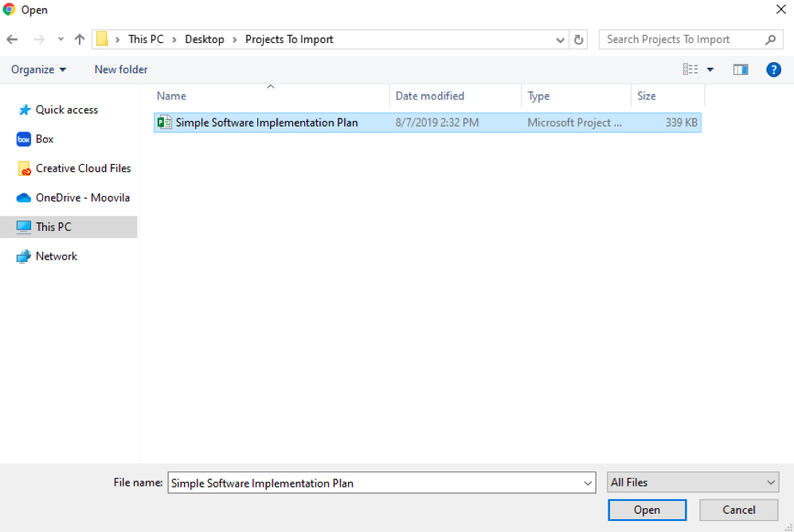Expand the All Files type dropdown
The width and height of the screenshot is (794, 532).
[x=692, y=483]
